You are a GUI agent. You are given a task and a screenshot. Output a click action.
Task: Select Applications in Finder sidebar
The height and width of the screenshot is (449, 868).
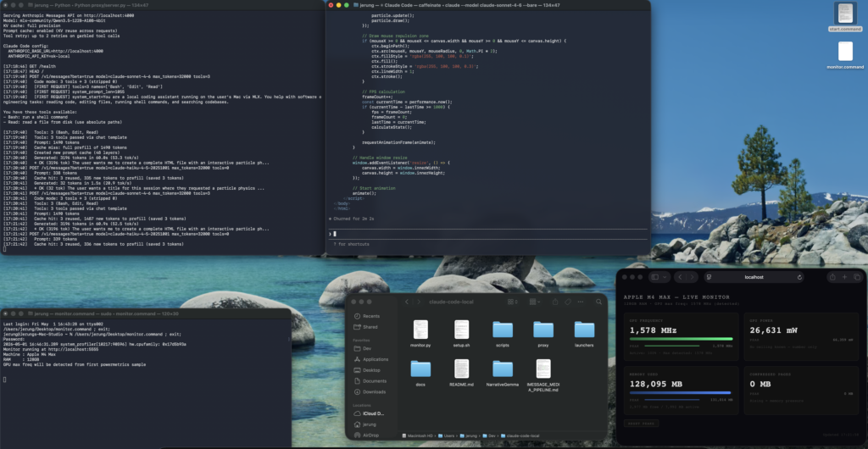click(371, 359)
